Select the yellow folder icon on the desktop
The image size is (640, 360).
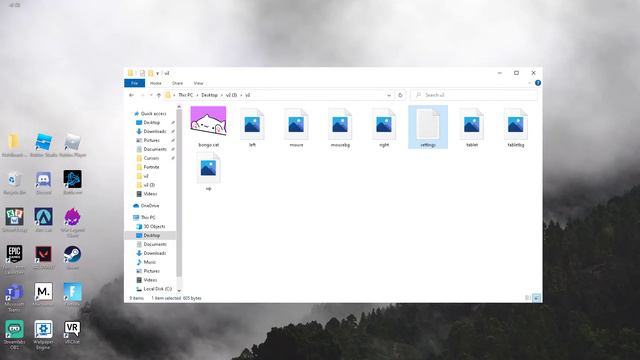tap(14, 145)
